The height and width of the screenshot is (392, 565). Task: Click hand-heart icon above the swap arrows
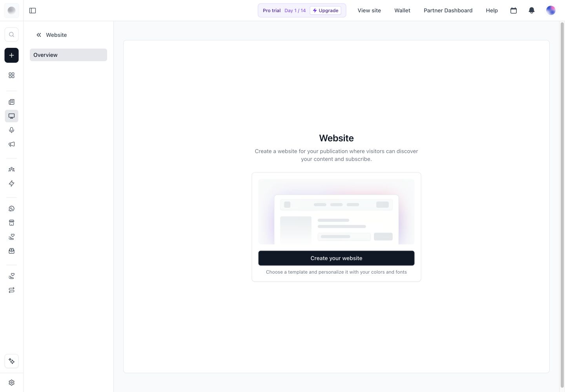11,276
